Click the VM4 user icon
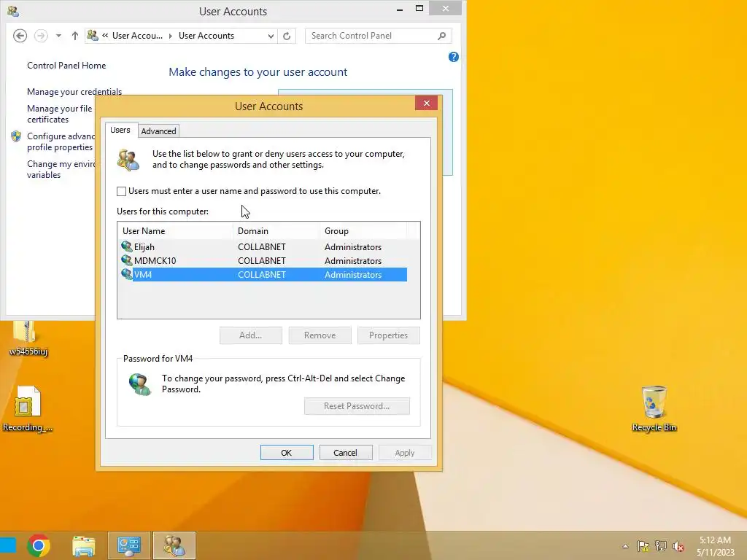Screen dimensions: 747x560 126,274
